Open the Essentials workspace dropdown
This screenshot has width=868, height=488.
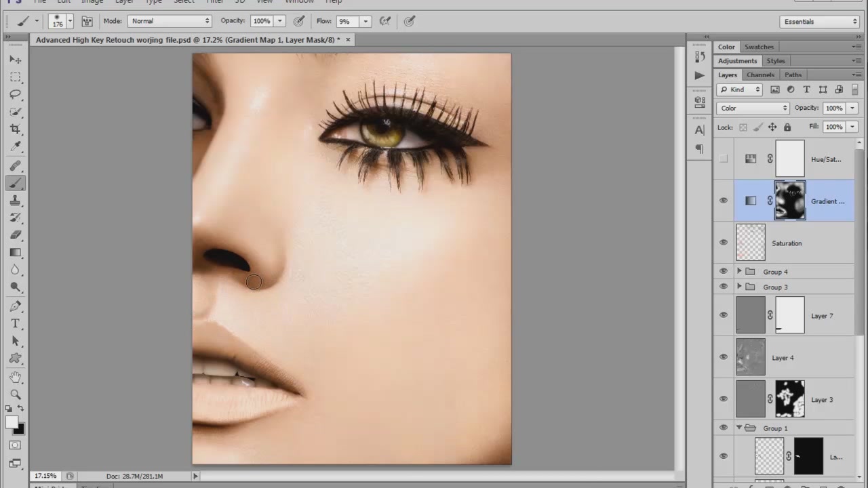820,22
